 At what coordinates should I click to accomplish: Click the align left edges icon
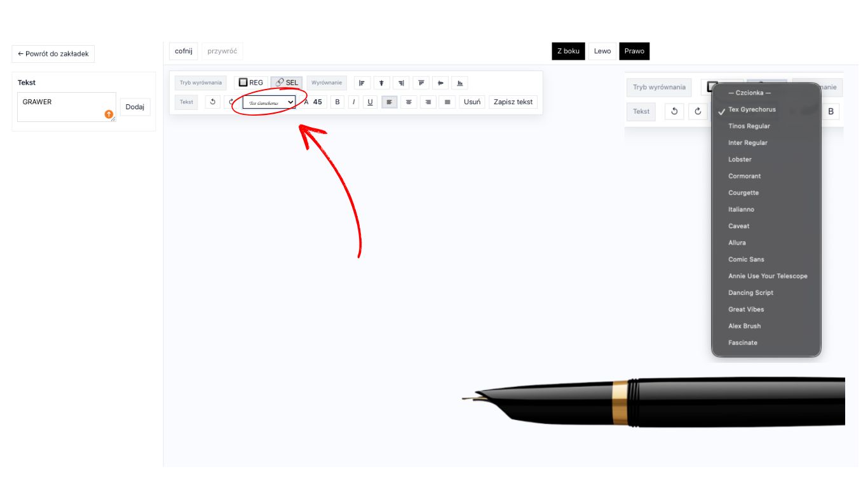(362, 83)
